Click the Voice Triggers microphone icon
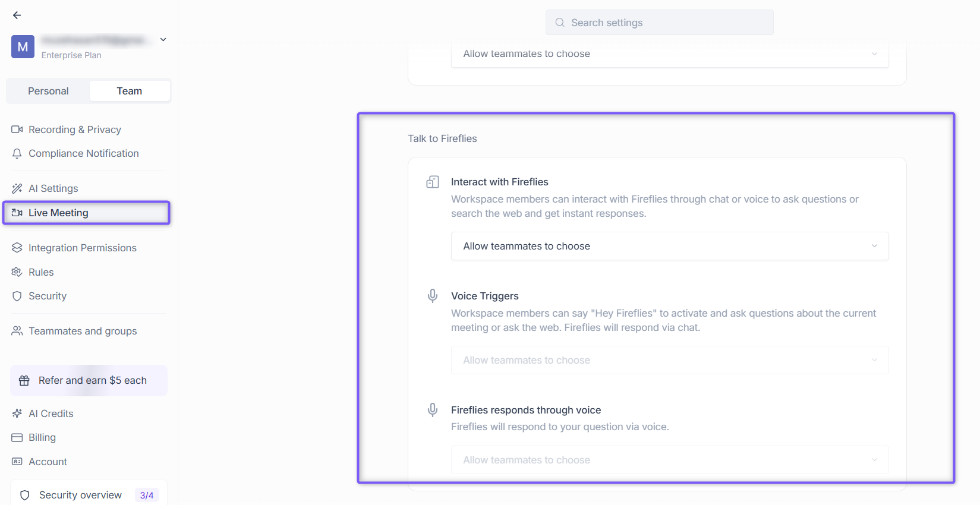Image resolution: width=980 pixels, height=505 pixels. [x=433, y=296]
